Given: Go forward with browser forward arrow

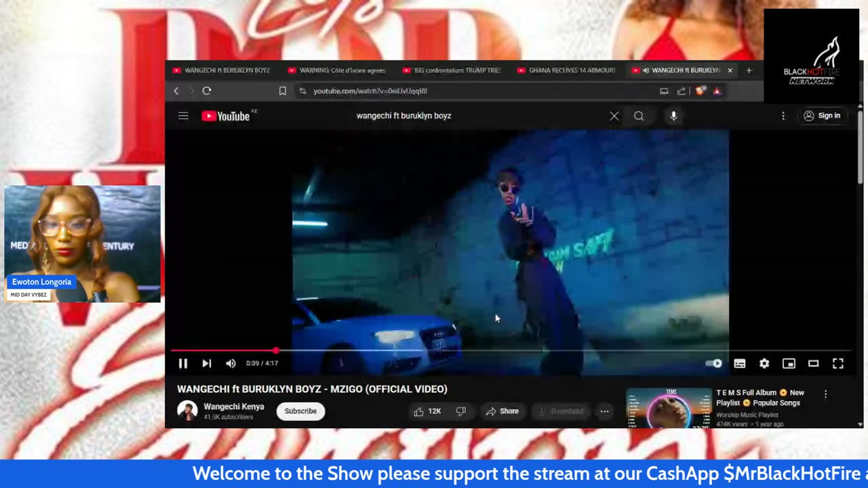Looking at the screenshot, I should [x=191, y=91].
